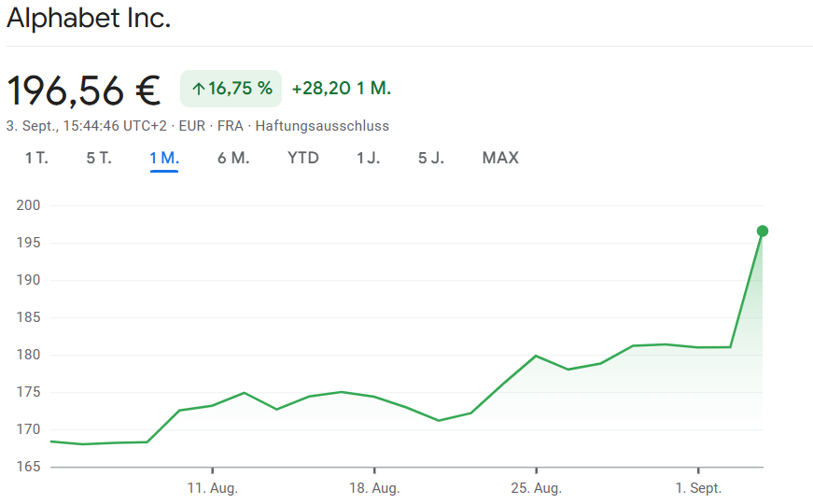Display the MAX price history
The height and width of the screenshot is (504, 813).
pos(500,158)
